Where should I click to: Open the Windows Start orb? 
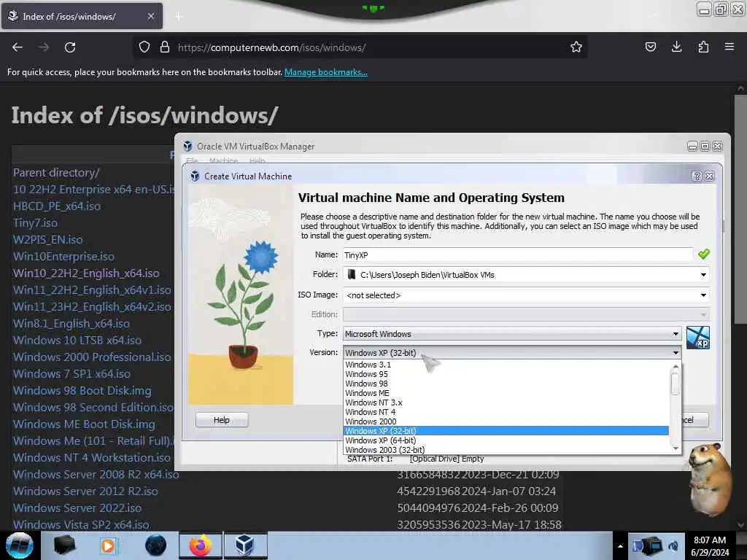tap(20, 545)
